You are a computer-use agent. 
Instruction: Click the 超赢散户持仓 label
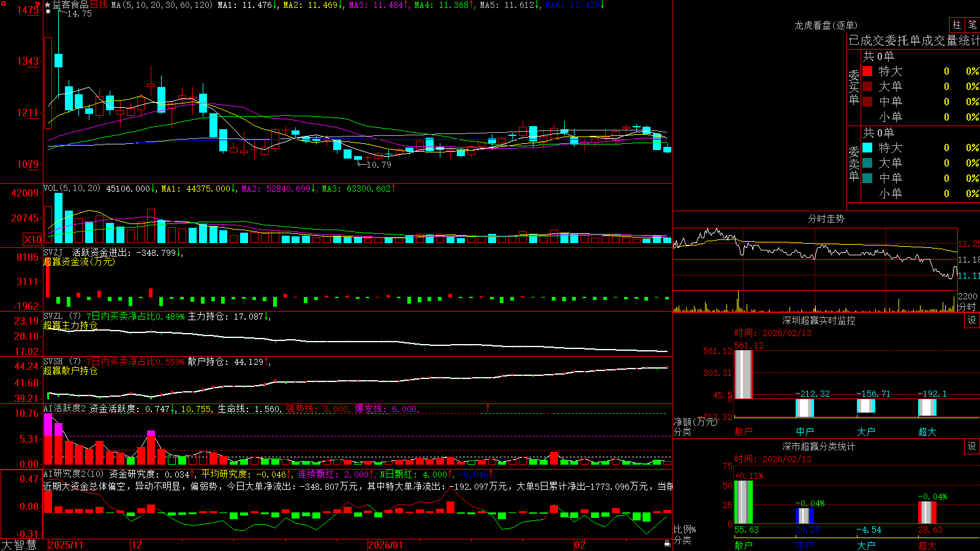(70, 370)
